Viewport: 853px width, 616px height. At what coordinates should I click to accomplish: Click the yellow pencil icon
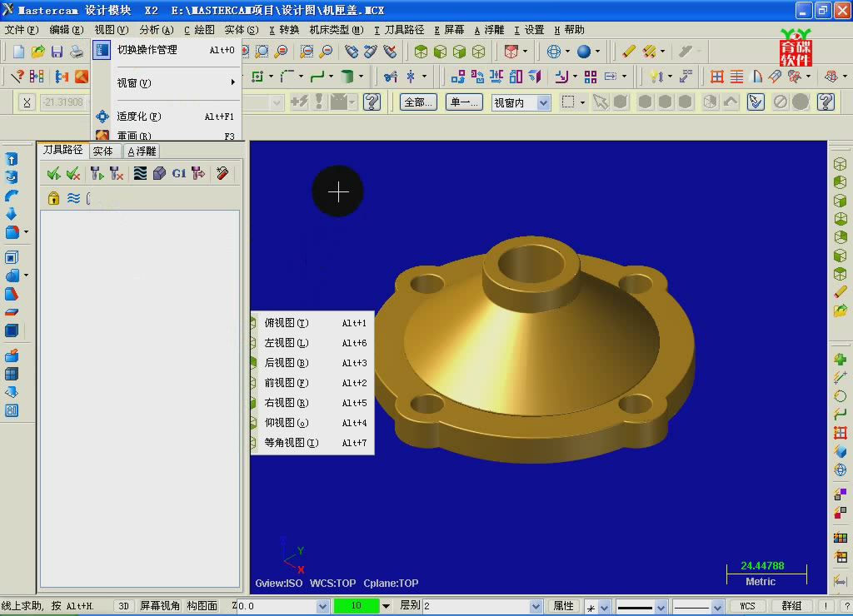tap(628, 52)
